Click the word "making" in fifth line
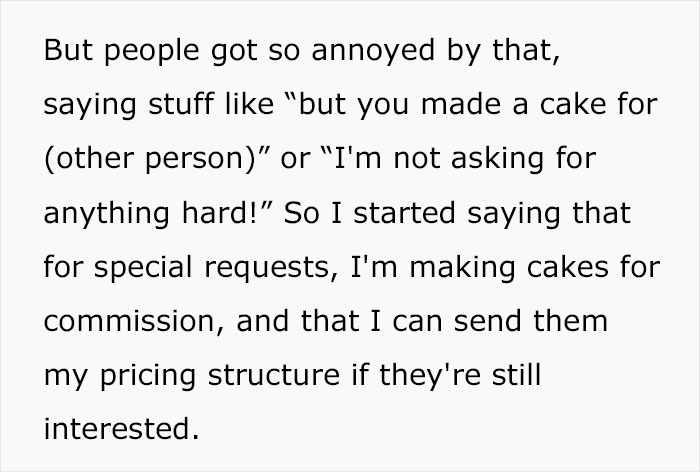The width and height of the screenshot is (700, 472). pos(462,268)
